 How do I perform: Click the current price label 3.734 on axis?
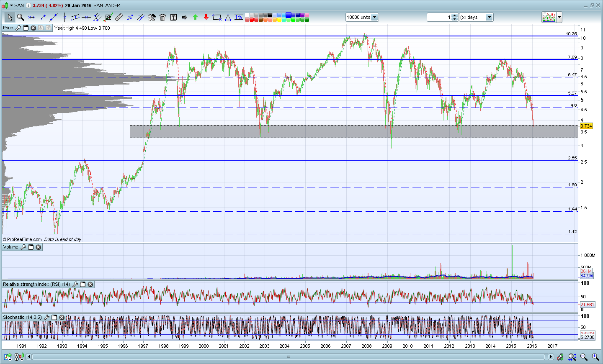[x=586, y=126]
